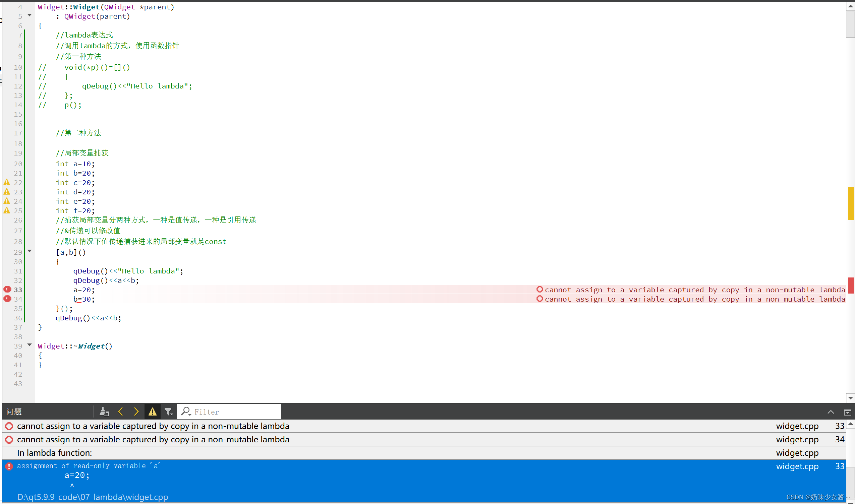Go to previous issue arrow
Image resolution: width=855 pixels, height=504 pixels.
(121, 412)
